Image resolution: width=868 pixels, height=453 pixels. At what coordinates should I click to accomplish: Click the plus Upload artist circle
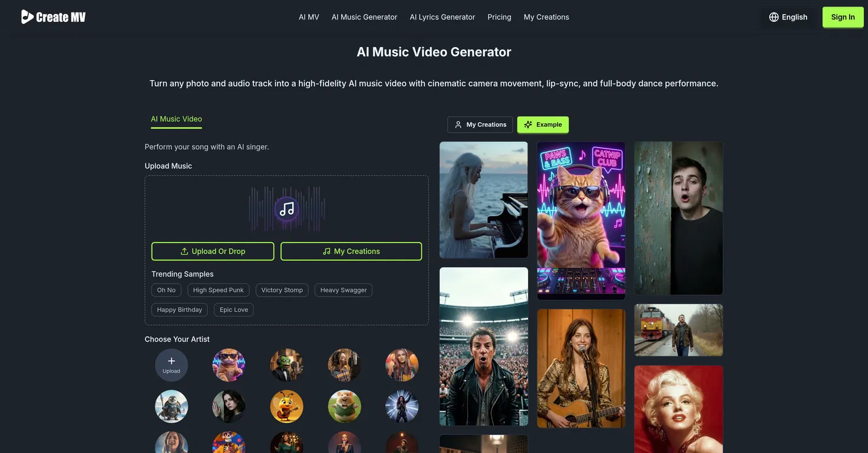pyautogui.click(x=171, y=365)
